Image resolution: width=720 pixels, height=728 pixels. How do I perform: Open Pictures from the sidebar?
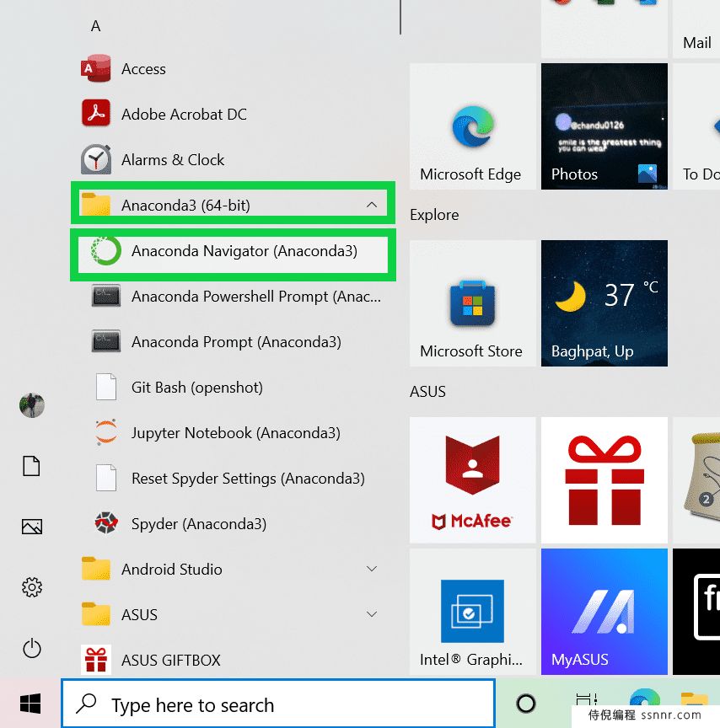[31, 527]
